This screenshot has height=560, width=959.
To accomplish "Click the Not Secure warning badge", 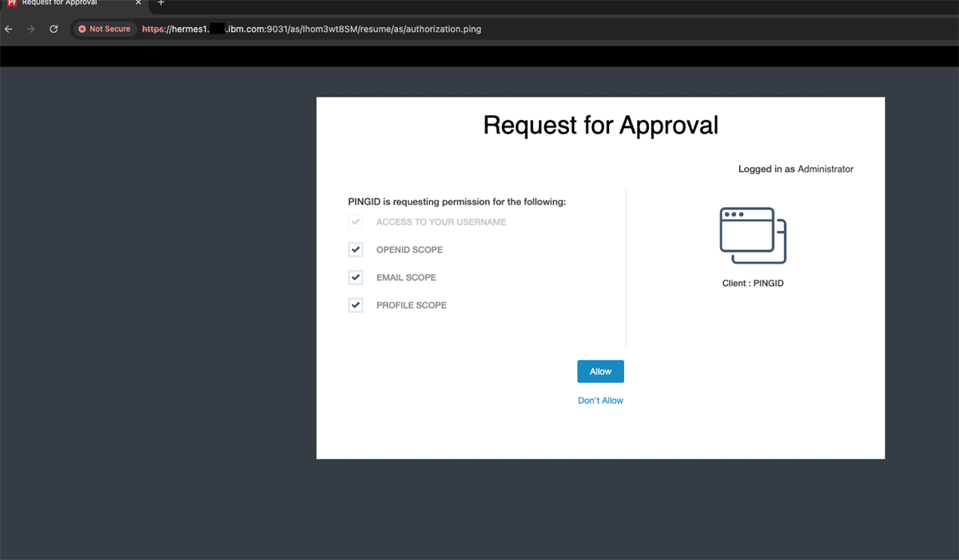I will point(104,29).
